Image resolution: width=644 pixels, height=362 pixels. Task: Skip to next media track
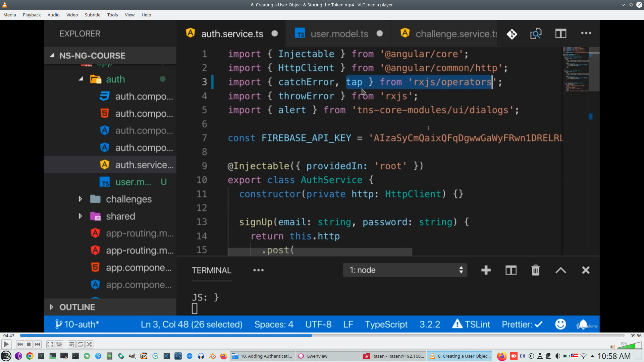pyautogui.click(x=38, y=344)
